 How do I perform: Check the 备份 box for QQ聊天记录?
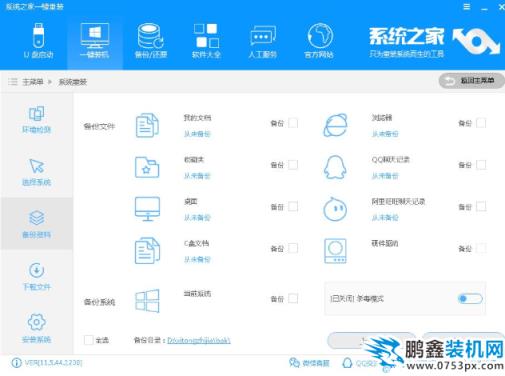(x=481, y=165)
